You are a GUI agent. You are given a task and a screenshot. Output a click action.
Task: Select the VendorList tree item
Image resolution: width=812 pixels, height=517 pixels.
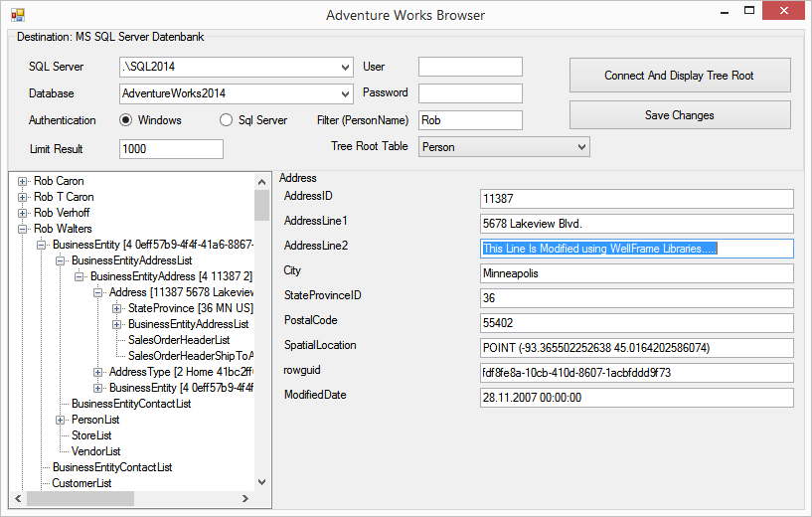(95, 451)
